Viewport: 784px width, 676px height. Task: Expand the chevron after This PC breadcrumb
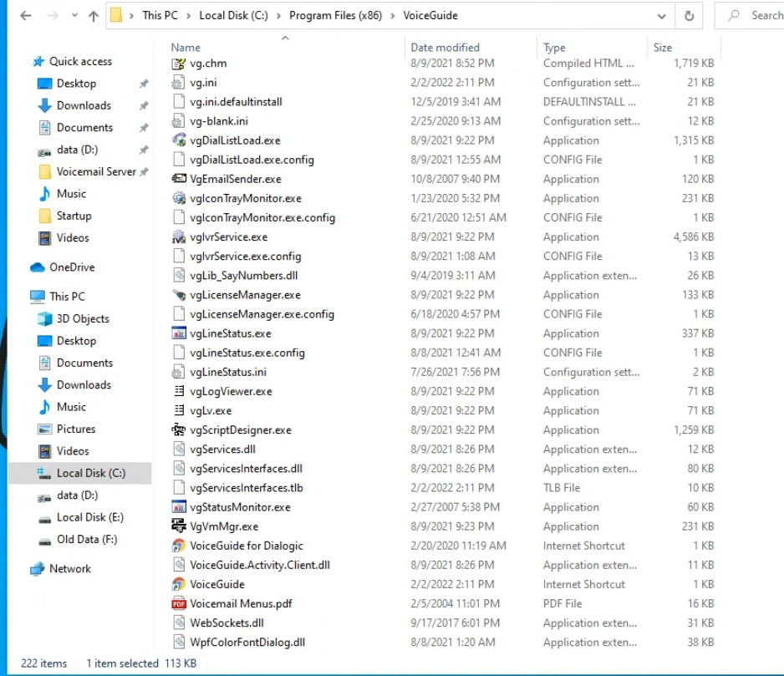(x=189, y=16)
